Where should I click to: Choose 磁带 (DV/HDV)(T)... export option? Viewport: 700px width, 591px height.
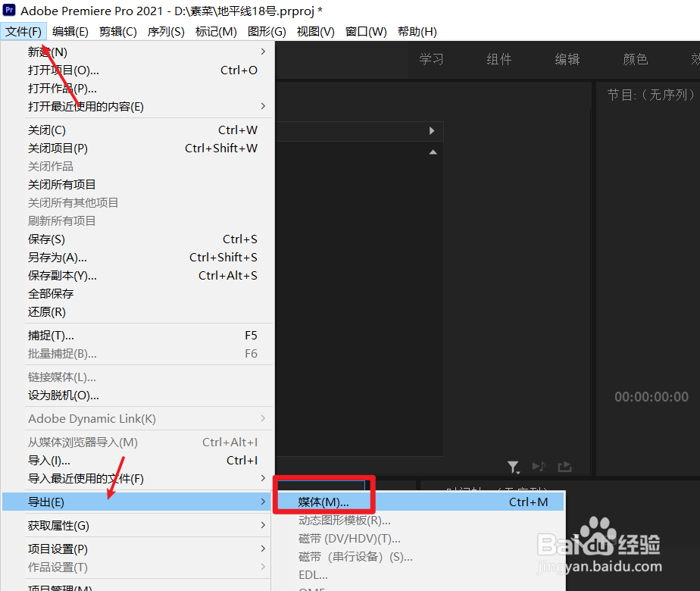pos(420,539)
